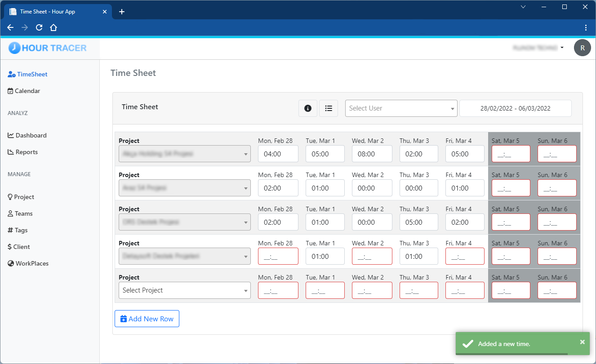The width and height of the screenshot is (596, 364).
Task: Click second row Wednesday 00:00 field
Action: [x=372, y=188]
